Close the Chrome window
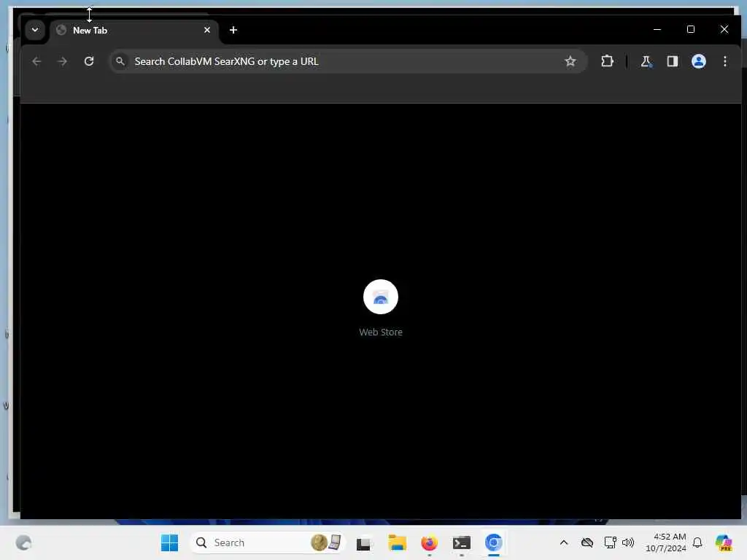 (724, 29)
